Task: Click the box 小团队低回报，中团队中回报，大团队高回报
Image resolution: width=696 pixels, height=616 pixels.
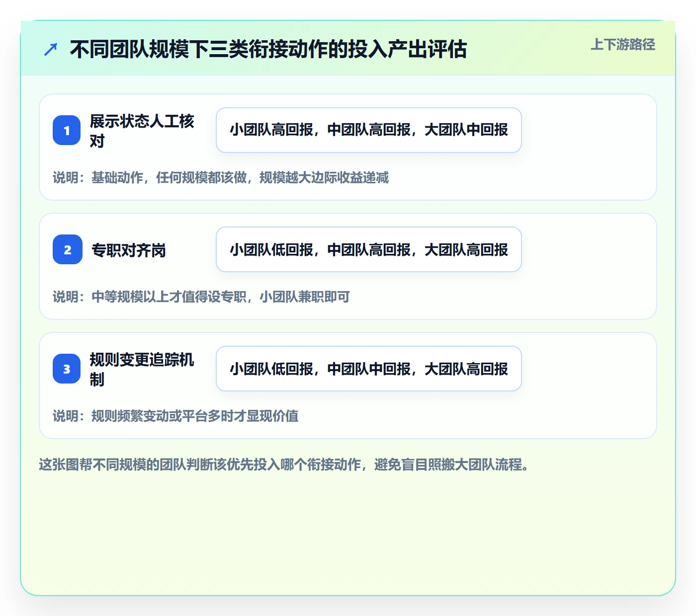Action: click(369, 369)
